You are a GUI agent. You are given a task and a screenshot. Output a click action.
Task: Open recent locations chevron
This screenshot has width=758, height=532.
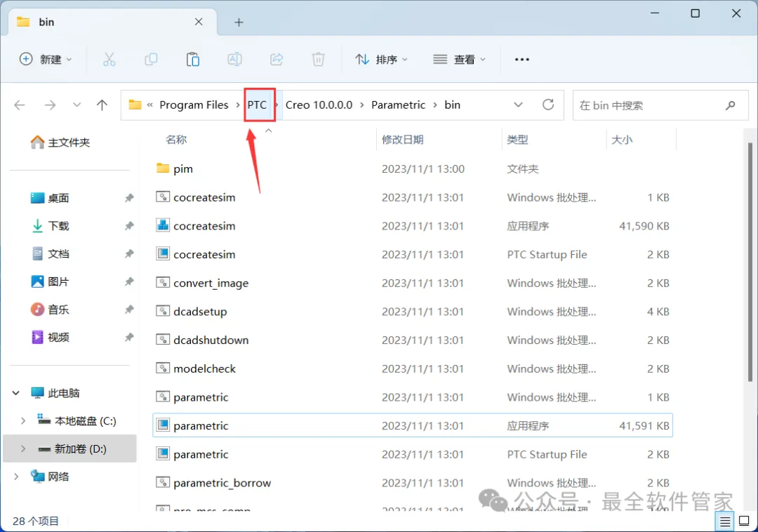[77, 105]
